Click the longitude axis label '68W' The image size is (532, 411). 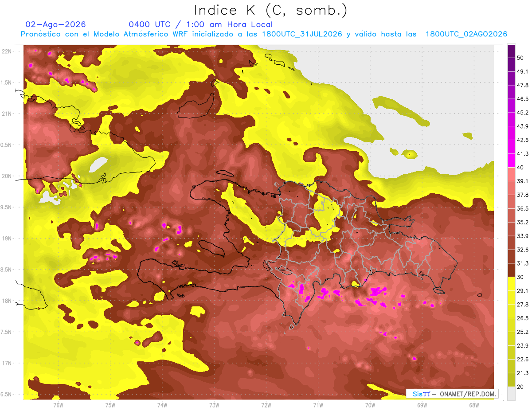pos(474,405)
